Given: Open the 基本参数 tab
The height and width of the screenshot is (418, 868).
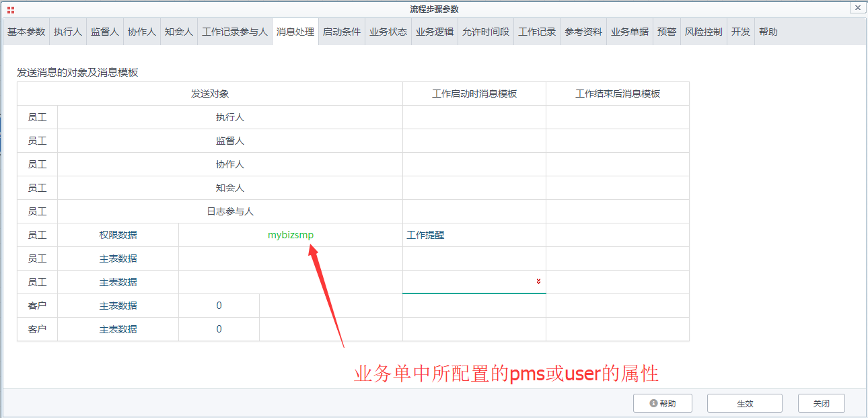Looking at the screenshot, I should [26, 32].
